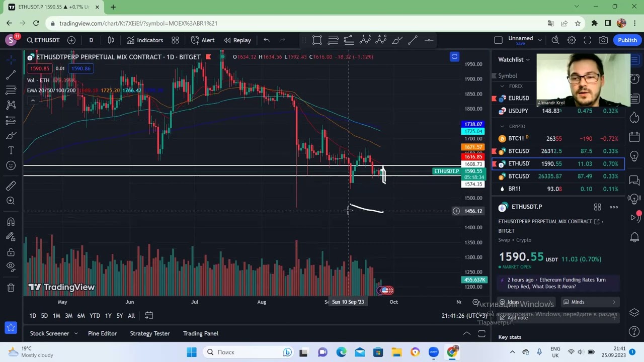
Task: Open the indicator templates grid
Action: [175, 40]
